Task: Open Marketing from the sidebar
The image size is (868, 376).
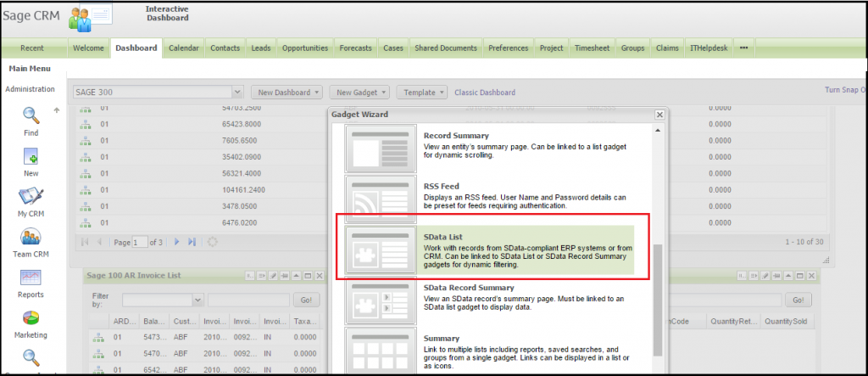Action: click(x=31, y=318)
